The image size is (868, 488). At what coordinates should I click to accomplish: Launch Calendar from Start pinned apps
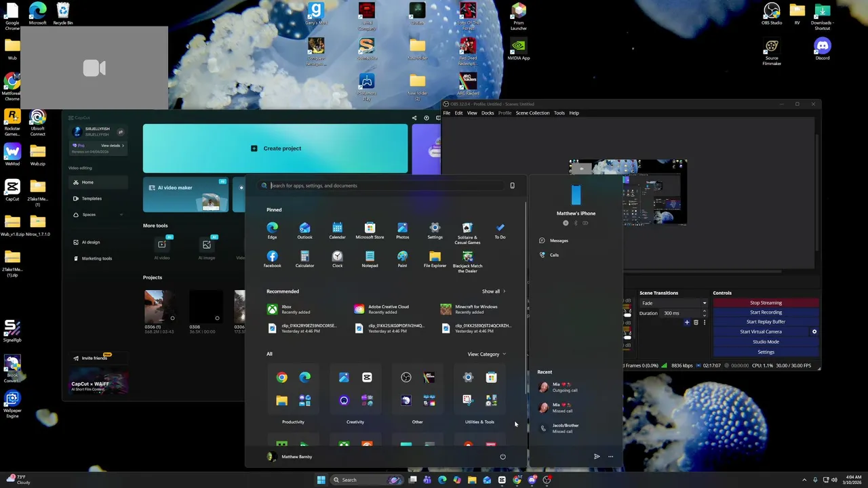pyautogui.click(x=337, y=230)
